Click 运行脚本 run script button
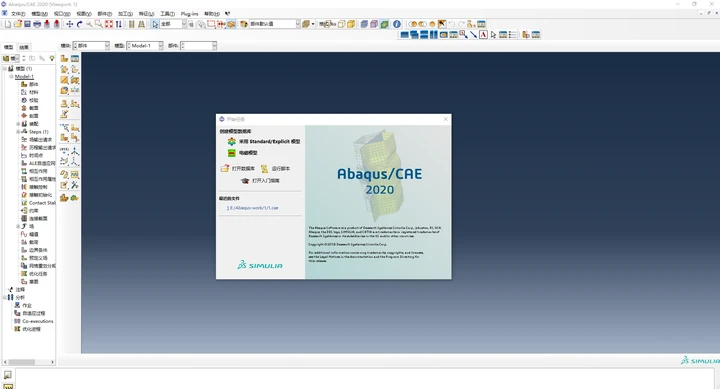The image size is (720, 389). tap(281, 169)
